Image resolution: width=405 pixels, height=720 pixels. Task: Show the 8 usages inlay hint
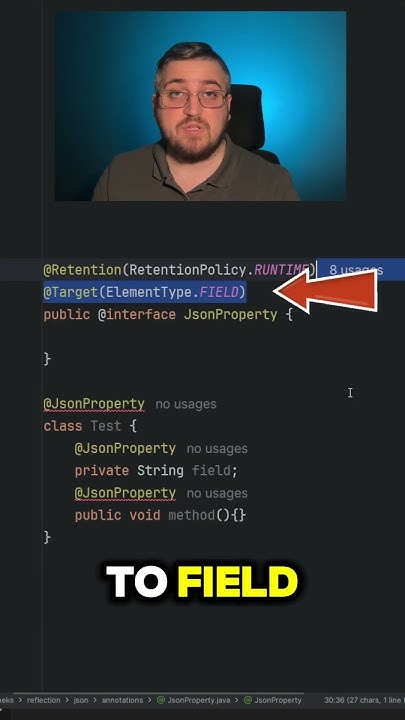pyautogui.click(x=356, y=270)
